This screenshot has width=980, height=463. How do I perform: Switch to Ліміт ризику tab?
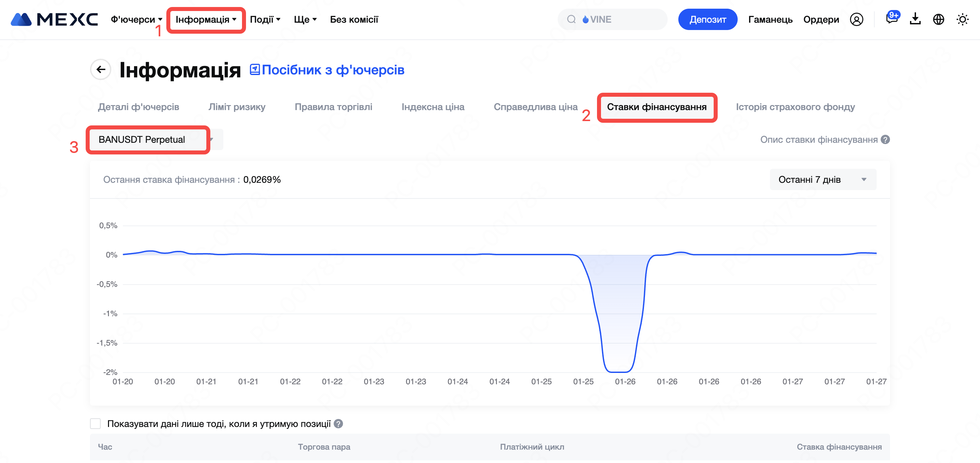tap(237, 107)
